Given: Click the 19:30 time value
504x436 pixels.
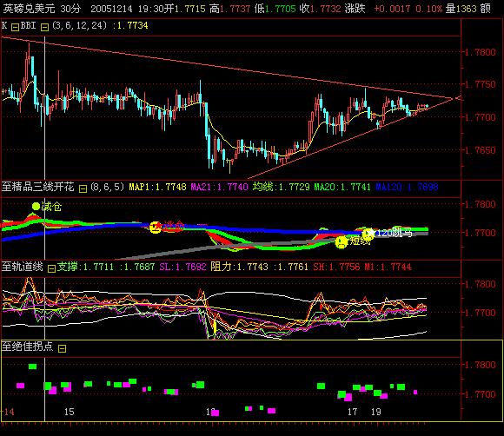Looking at the screenshot, I should [150, 9].
